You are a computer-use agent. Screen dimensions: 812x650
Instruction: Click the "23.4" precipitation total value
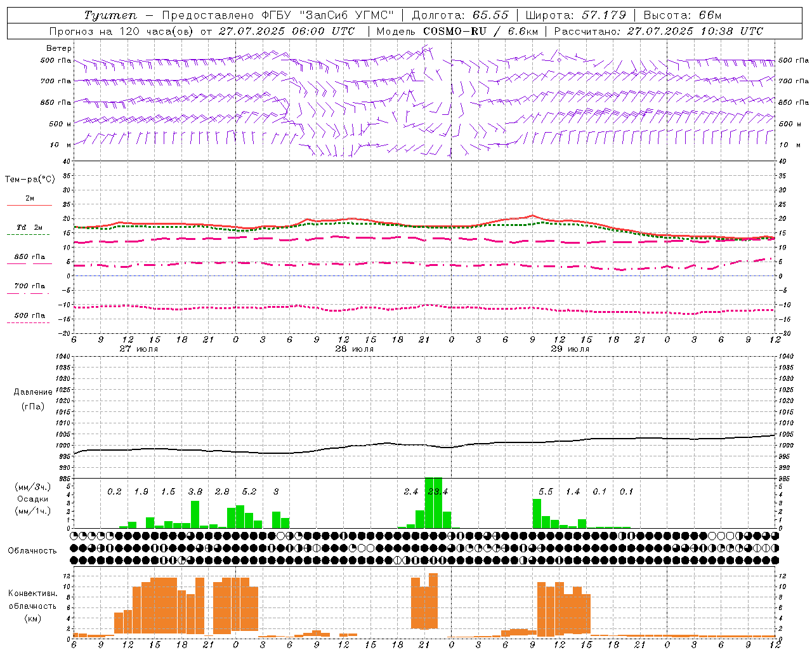point(438,492)
